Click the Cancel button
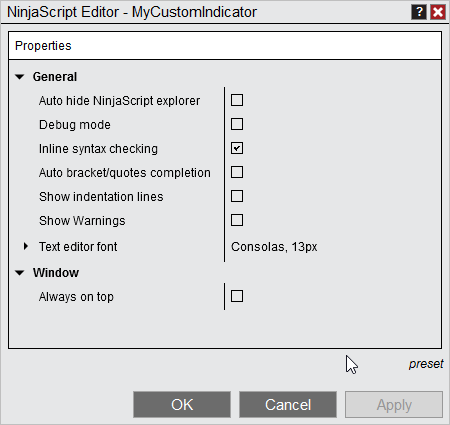Image resolution: width=450 pixels, height=425 pixels. 288,405
